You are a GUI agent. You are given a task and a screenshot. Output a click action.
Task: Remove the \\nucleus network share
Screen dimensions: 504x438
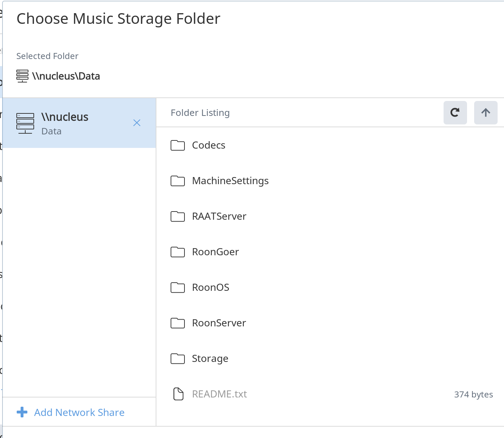pyautogui.click(x=137, y=123)
